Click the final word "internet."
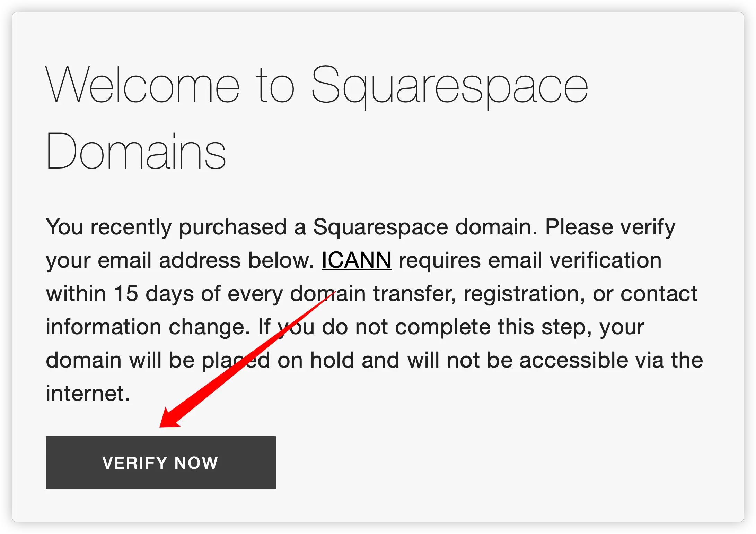 88,394
